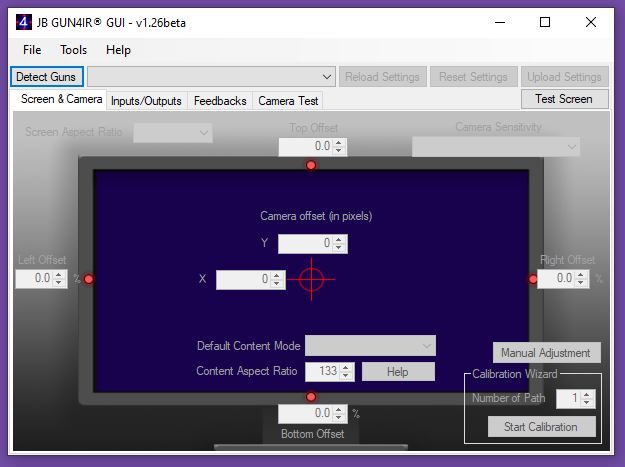Decrease camera offset Y value

tap(339, 247)
